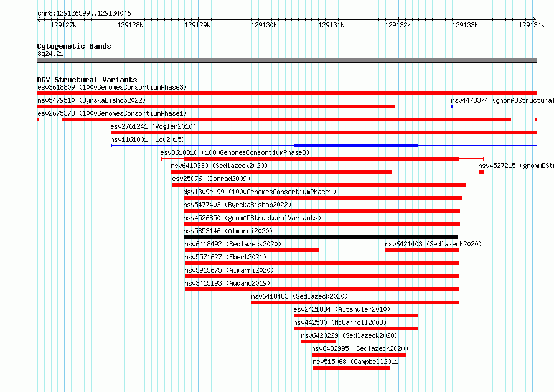Click the small blue nsv4478374 variant mark
The width and height of the screenshot is (554, 392).
[452, 106]
